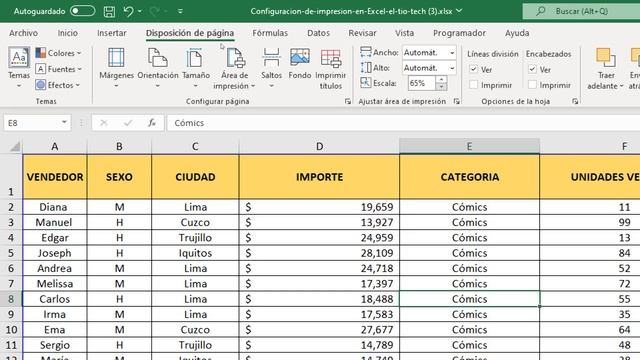640x360 pixels.
Task: Open the Orientación page orientation menu
Action: [158, 68]
